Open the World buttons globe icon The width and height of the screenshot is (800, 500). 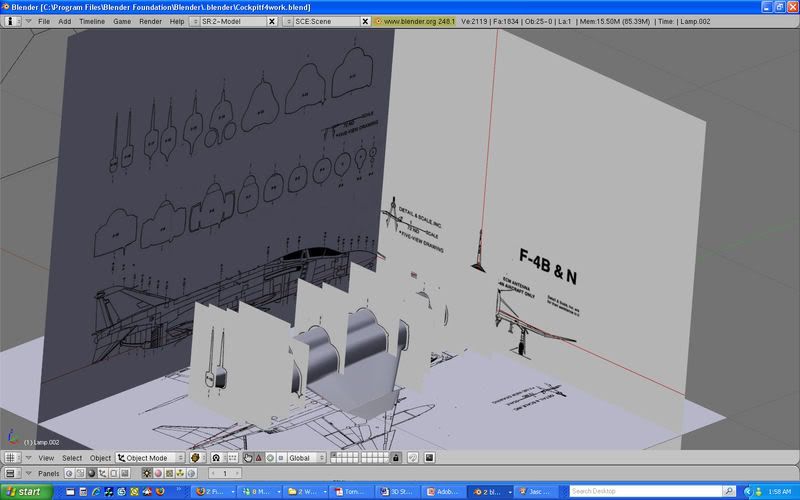click(x=191, y=473)
